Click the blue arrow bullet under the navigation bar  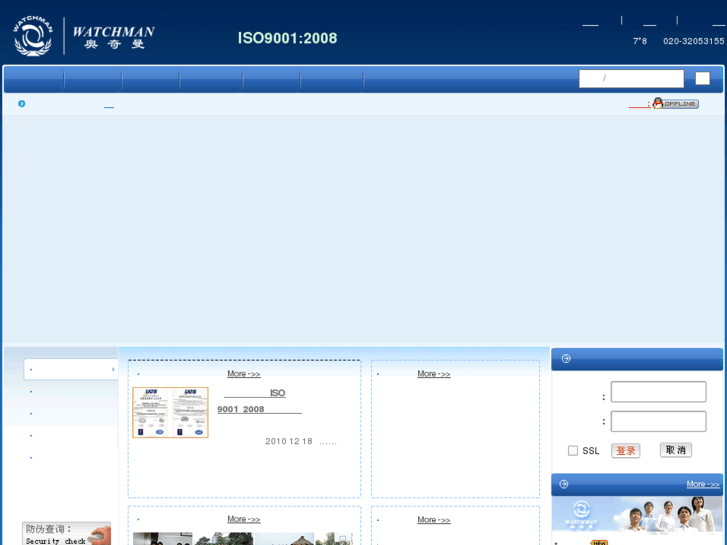21,103
